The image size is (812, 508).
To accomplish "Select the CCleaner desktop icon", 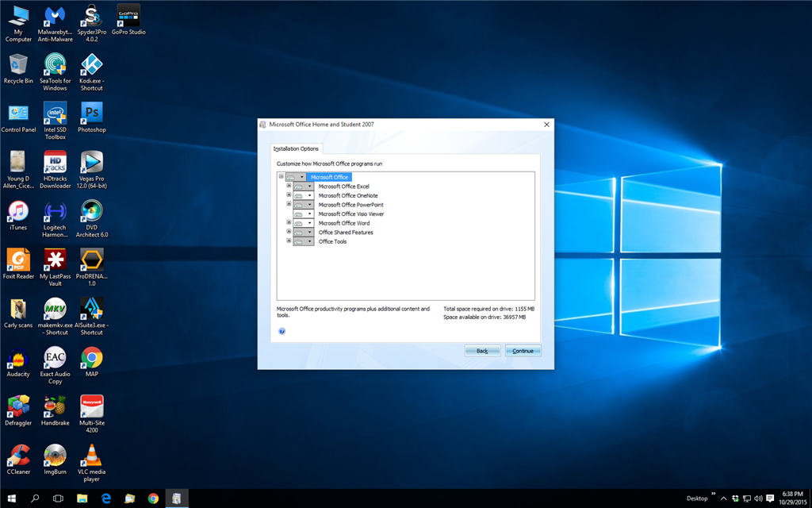I will pos(19,455).
